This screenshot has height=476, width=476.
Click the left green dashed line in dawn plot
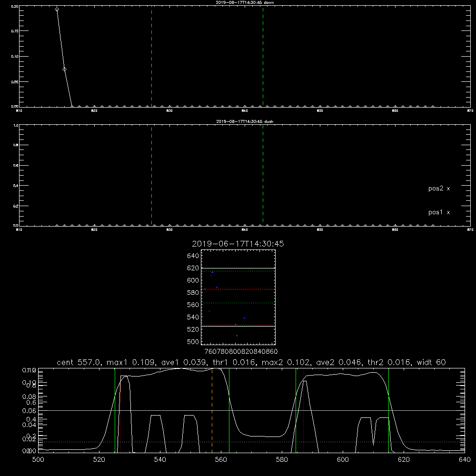151,56
